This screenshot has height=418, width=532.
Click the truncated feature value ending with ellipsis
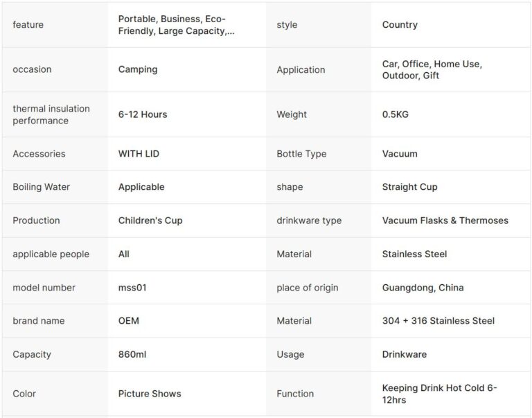[x=176, y=25]
